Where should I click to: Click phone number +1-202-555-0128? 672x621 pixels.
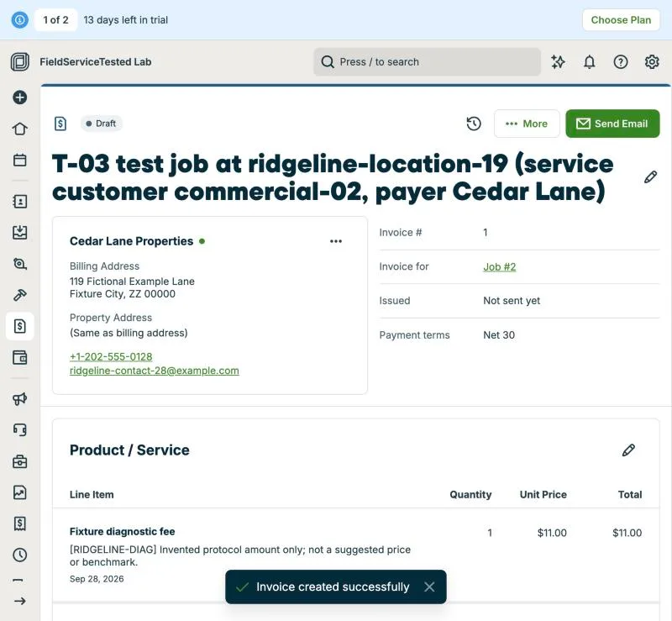(x=111, y=357)
